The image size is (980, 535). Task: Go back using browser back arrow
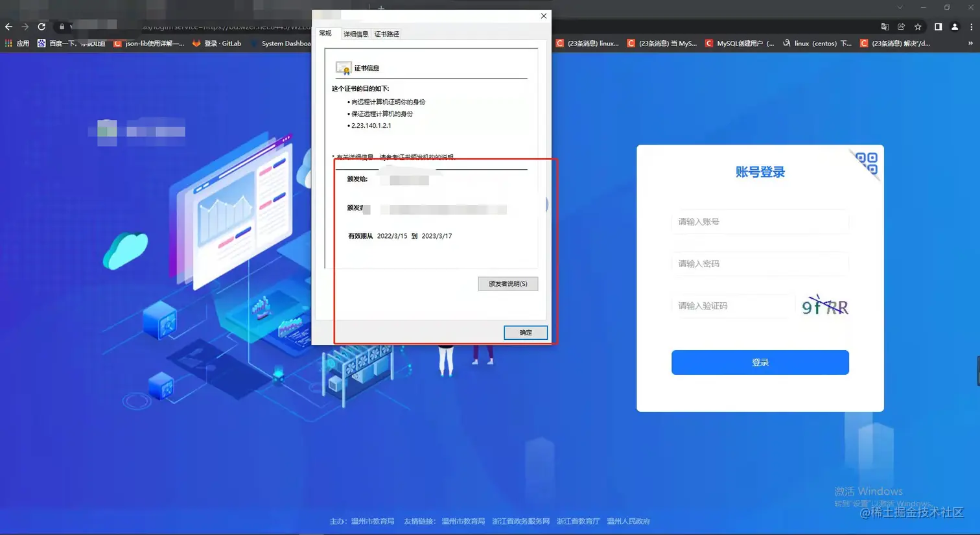[8, 27]
